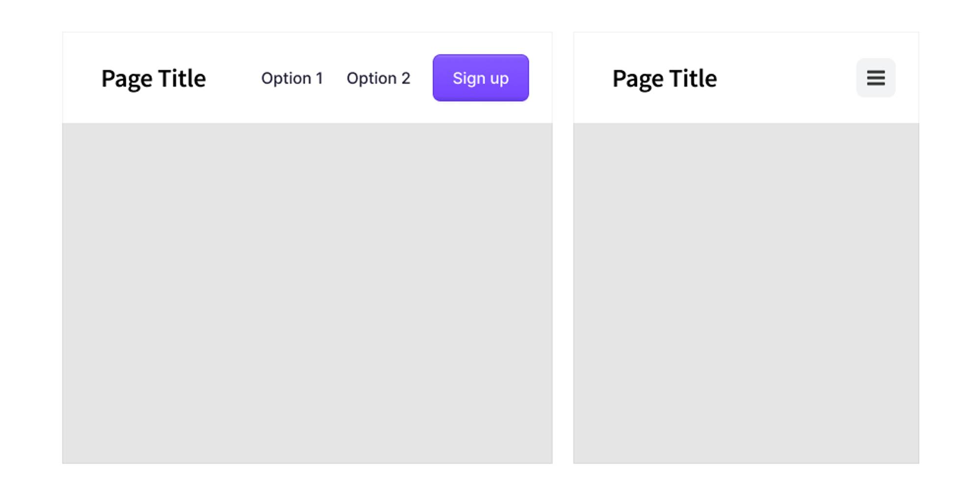The image size is (980, 494).
Task: Open the hamburger menu icon
Action: (876, 78)
